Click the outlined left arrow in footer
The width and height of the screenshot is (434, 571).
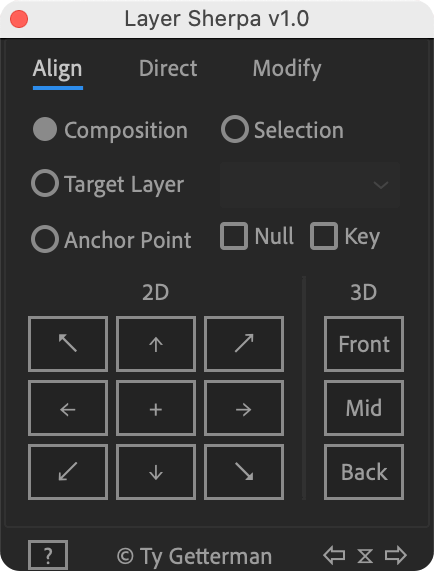pyautogui.click(x=334, y=555)
